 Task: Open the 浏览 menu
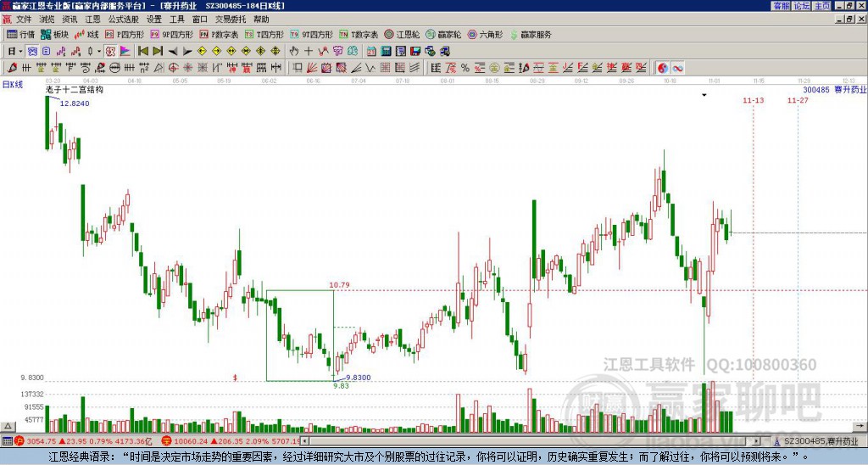[47, 20]
